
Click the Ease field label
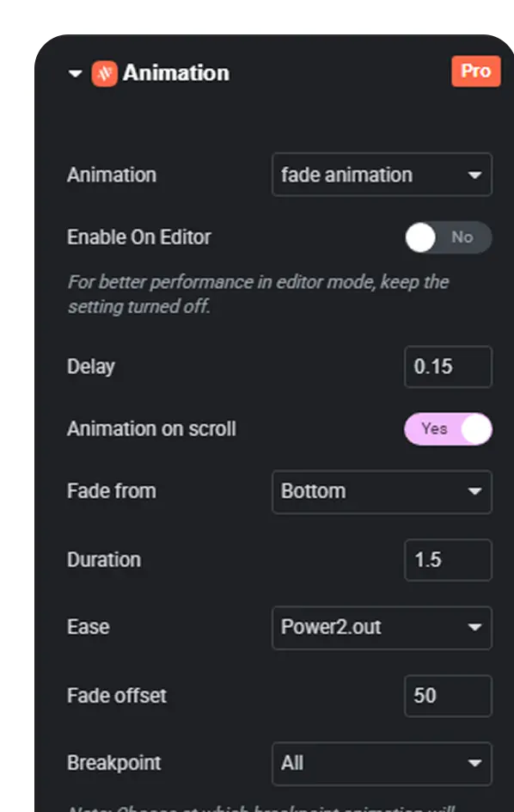click(88, 627)
